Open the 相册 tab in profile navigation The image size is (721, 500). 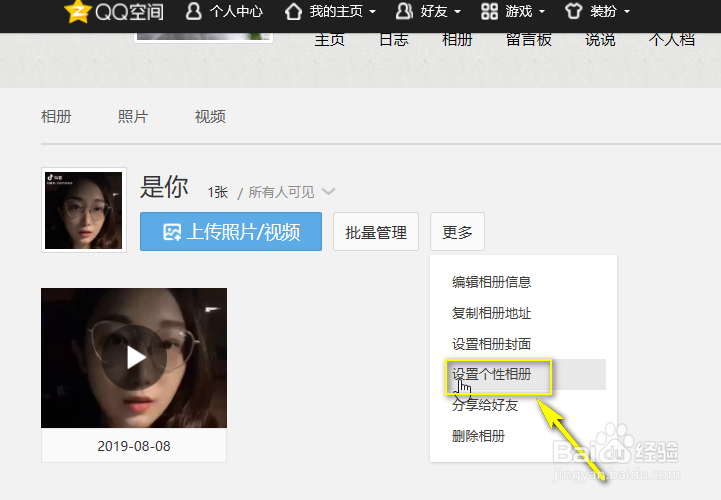tap(457, 40)
